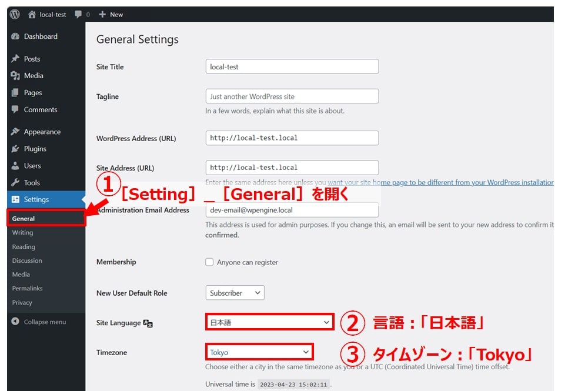This screenshot has height=391, width=588.
Task: Click the Site Address URL field
Action: (292, 167)
